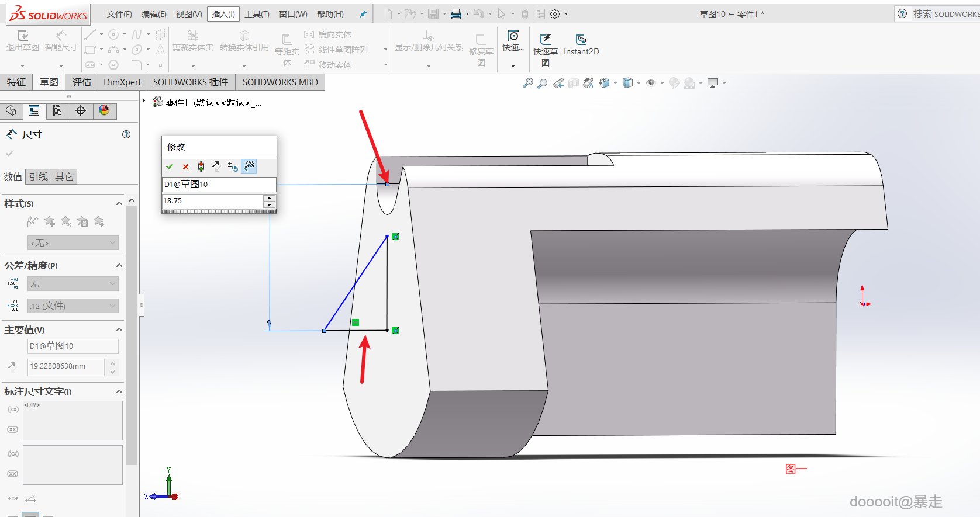Confirm the Modify dialog with green checkmark
This screenshot has width=980, height=517.
170,167
